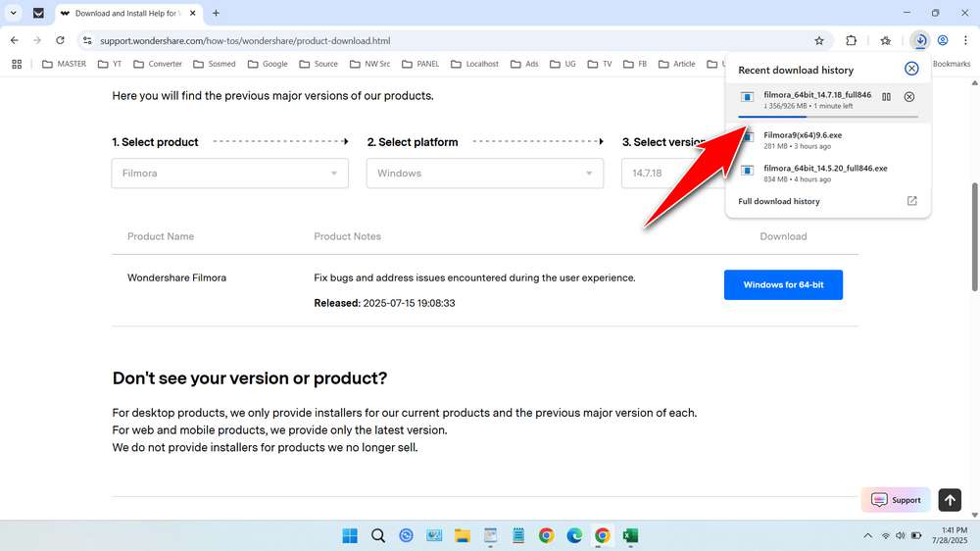Open full download history in new tab icon
Viewport: 980px width, 551px height.
click(x=911, y=201)
